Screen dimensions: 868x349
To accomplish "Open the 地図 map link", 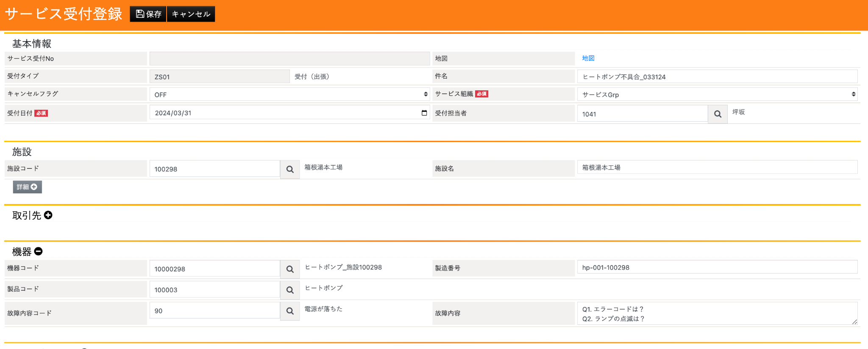I will pyautogui.click(x=588, y=58).
